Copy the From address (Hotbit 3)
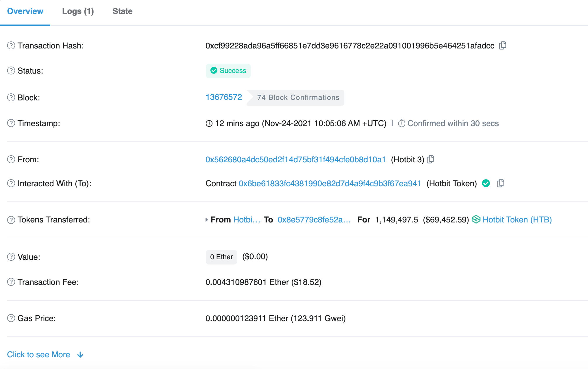Viewport: 588px width, 369px height. 430,159
